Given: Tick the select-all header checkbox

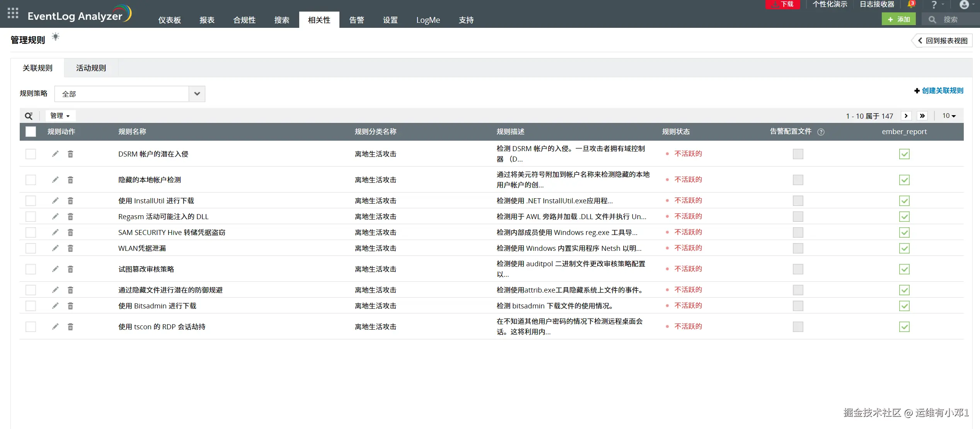Looking at the screenshot, I should coord(31,132).
